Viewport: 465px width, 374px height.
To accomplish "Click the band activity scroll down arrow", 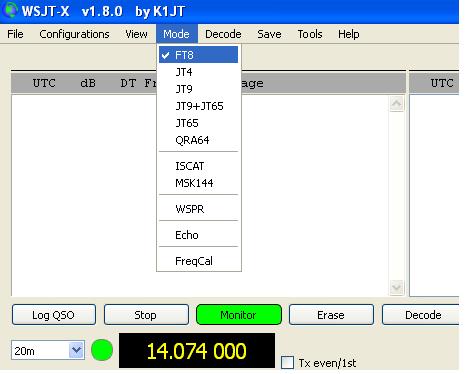I will point(396,287).
